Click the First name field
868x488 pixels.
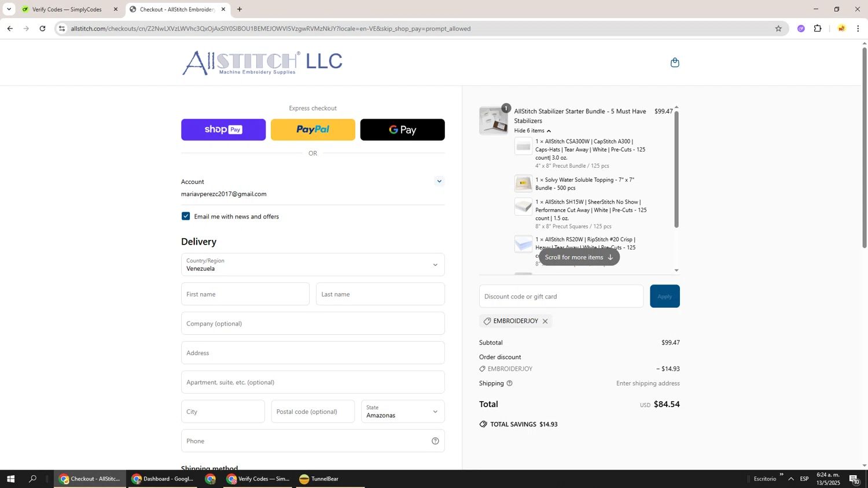pyautogui.click(x=245, y=294)
